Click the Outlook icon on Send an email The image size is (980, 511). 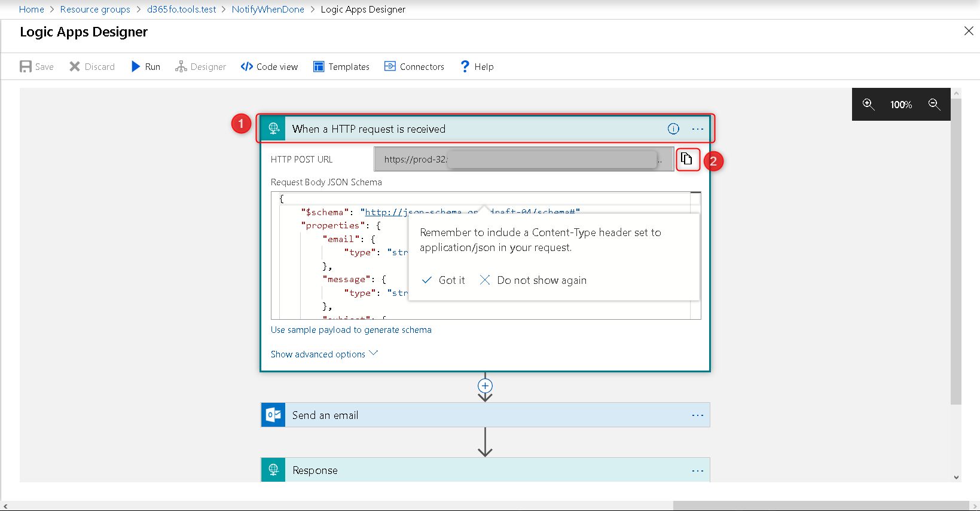click(x=274, y=415)
